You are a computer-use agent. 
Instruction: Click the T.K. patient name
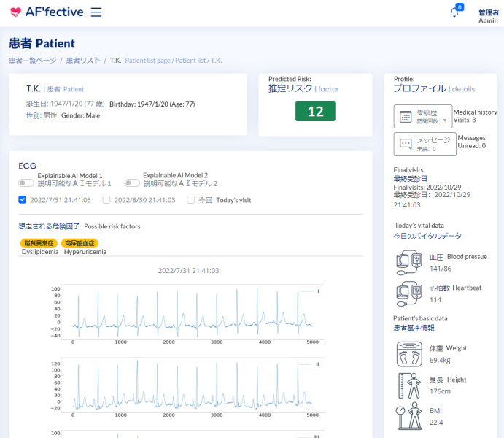33,88
